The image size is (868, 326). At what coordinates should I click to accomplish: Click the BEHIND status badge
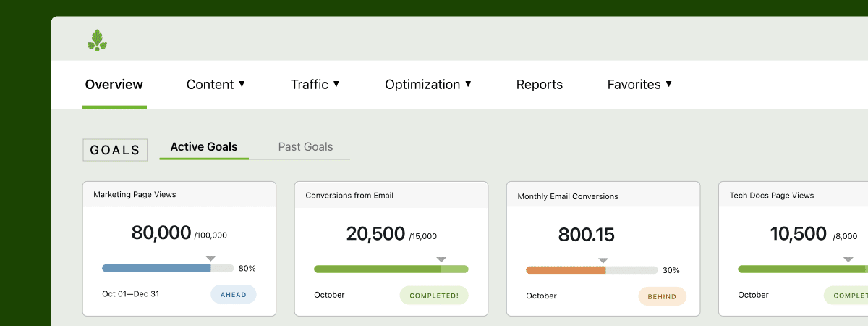point(662,296)
